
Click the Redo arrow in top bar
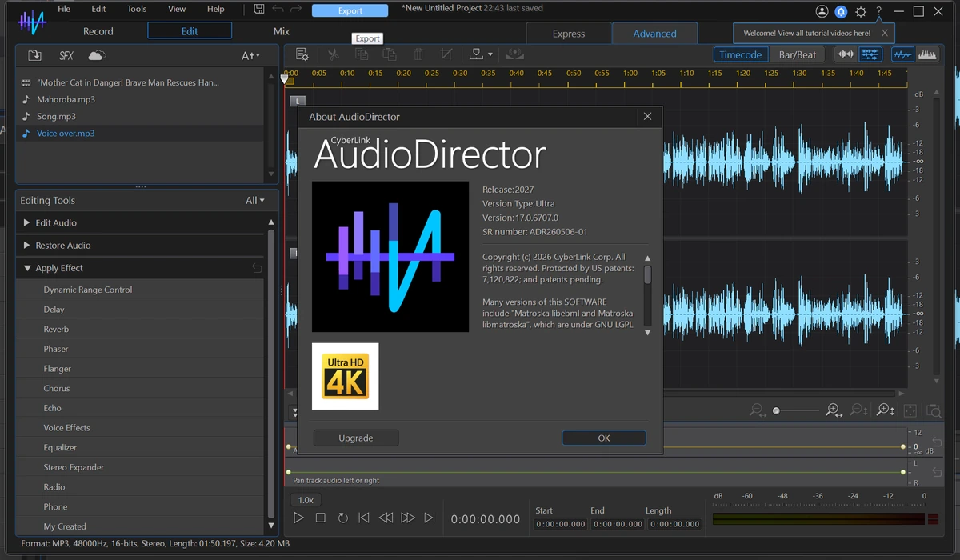click(296, 9)
